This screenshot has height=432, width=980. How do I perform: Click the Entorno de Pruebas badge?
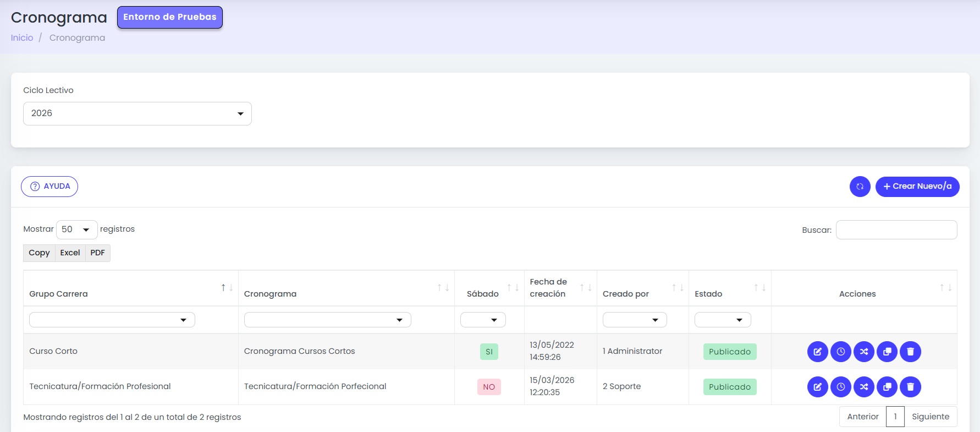point(170,17)
